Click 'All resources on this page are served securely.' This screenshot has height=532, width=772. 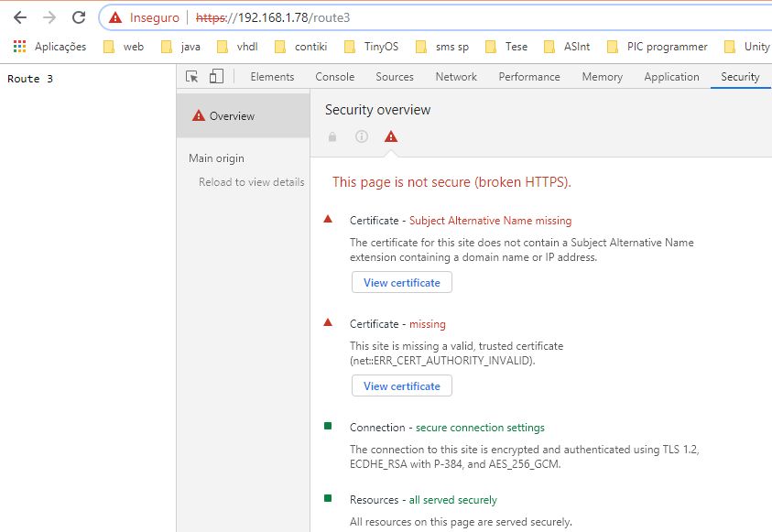[461, 522]
